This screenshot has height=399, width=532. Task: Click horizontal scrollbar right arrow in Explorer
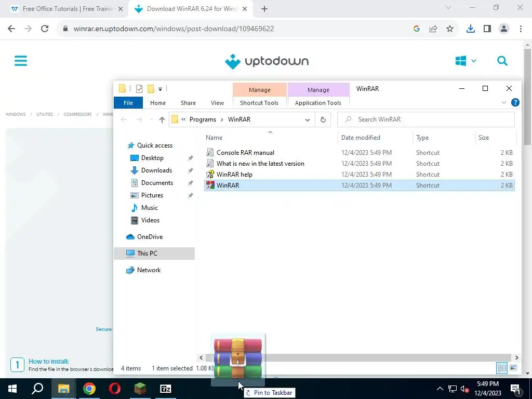pos(516,357)
